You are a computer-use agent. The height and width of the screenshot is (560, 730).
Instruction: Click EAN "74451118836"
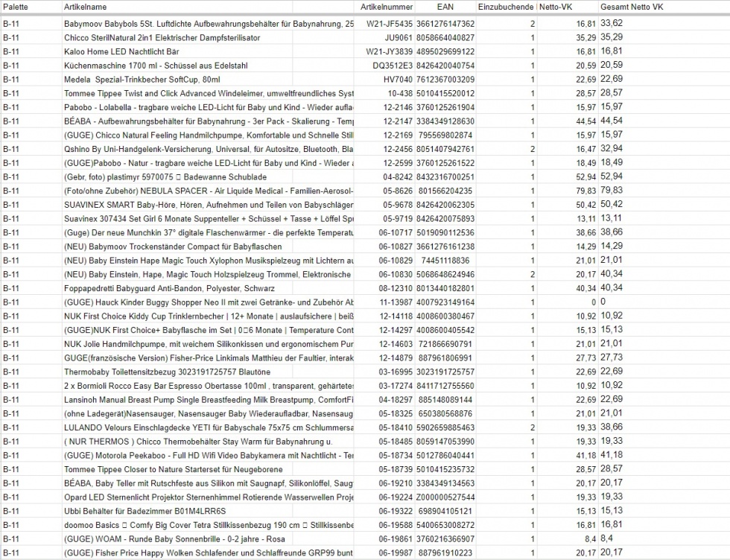[x=445, y=261]
